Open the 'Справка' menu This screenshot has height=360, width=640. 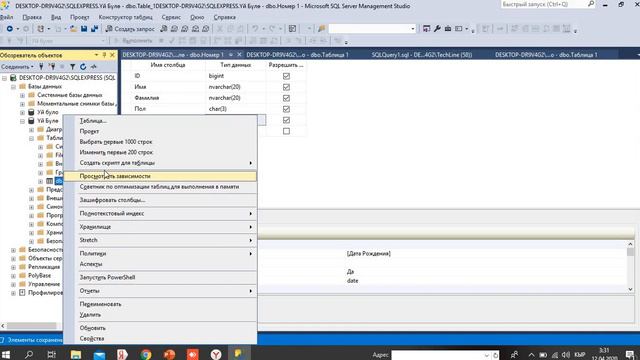click(x=224, y=17)
